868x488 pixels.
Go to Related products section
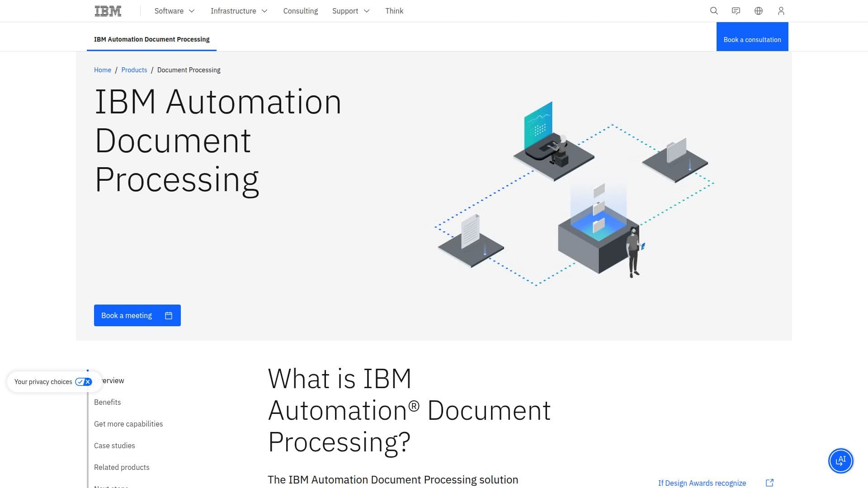point(122,467)
